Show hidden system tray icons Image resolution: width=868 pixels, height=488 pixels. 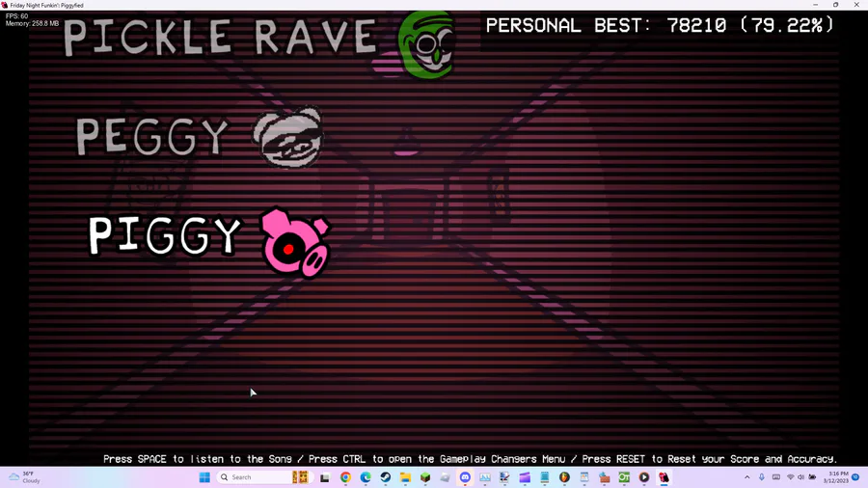coord(746,477)
